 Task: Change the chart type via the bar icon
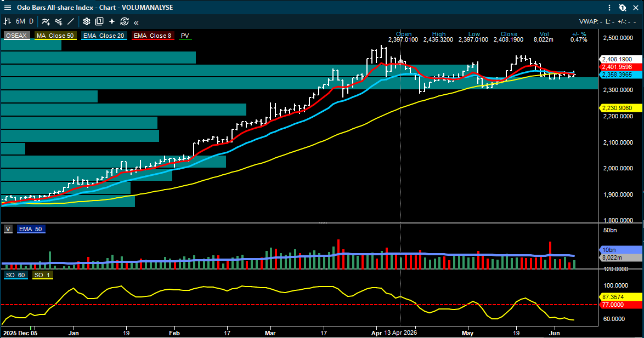[x=7, y=21]
